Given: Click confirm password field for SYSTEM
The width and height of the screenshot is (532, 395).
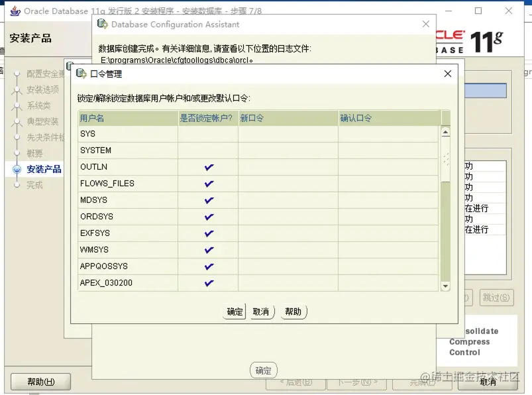Looking at the screenshot, I should [388, 150].
